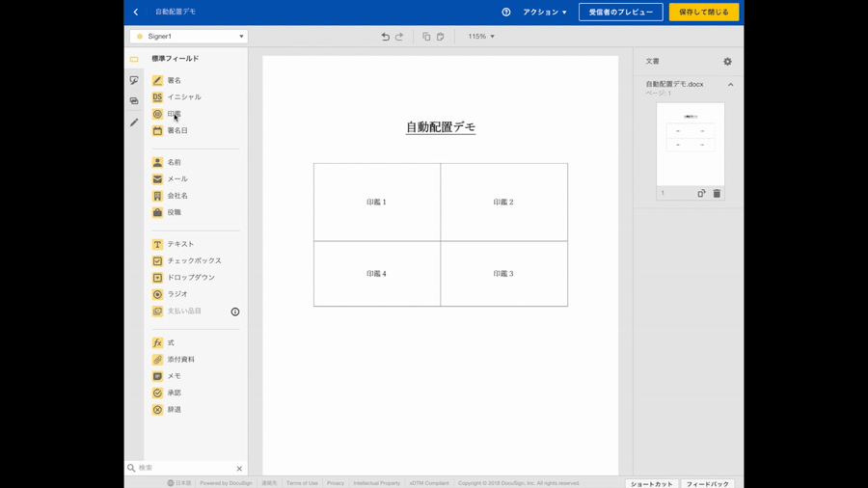Select the メール email field
Image resolution: width=868 pixels, height=488 pixels.
point(170,178)
